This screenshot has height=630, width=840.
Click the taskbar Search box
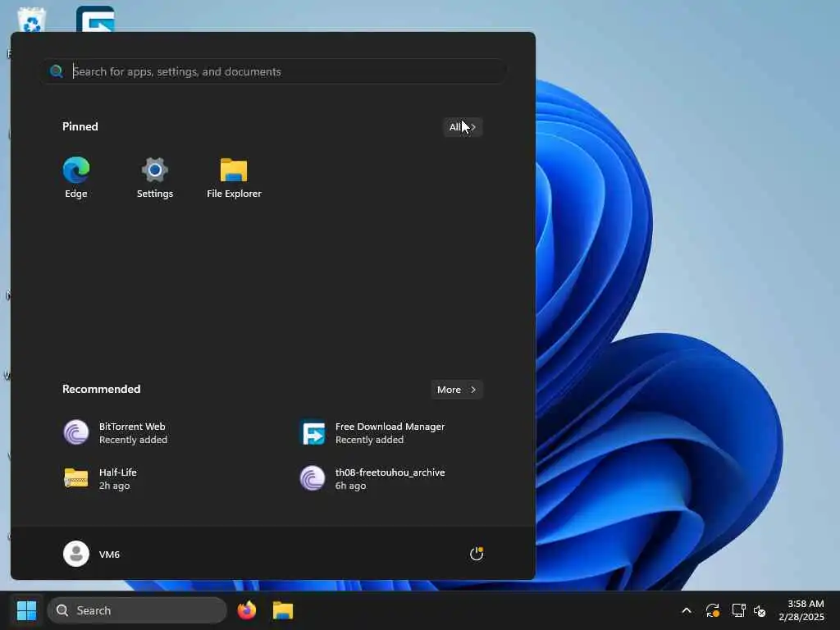137,610
